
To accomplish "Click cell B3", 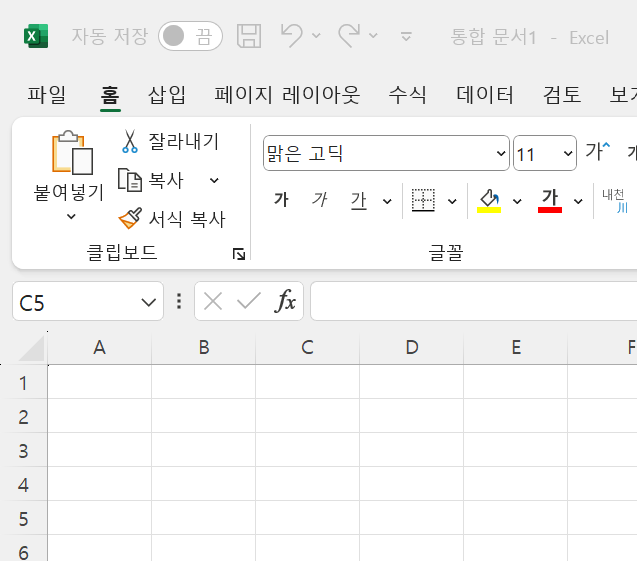I will pyautogui.click(x=204, y=450).
